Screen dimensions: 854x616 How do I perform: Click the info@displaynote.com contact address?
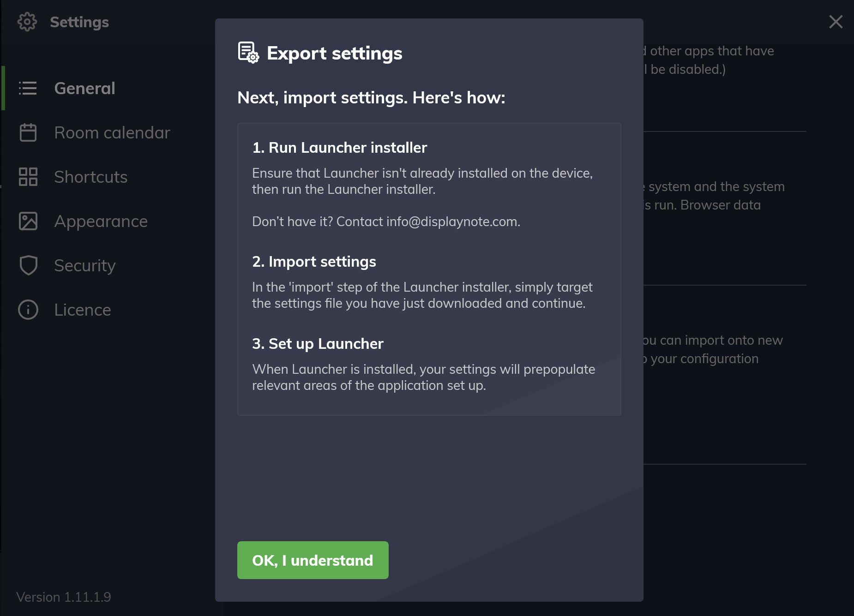tap(452, 221)
